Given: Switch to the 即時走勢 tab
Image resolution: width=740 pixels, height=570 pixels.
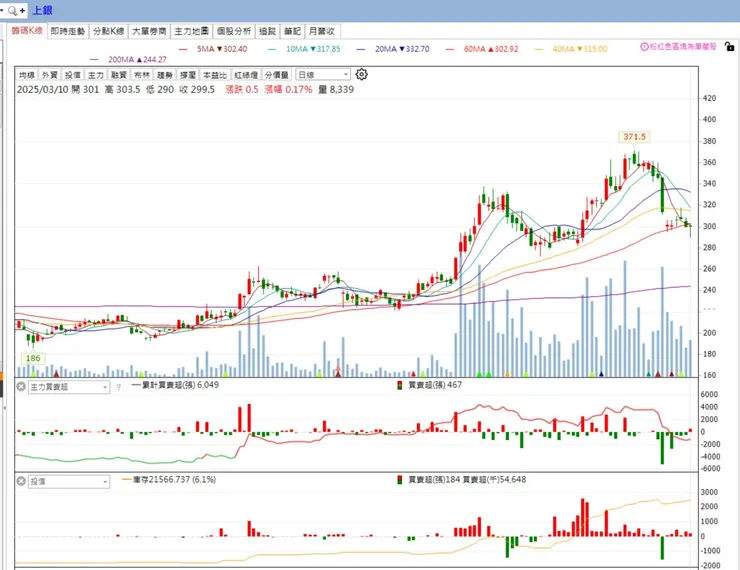Looking at the screenshot, I should click(x=67, y=31).
